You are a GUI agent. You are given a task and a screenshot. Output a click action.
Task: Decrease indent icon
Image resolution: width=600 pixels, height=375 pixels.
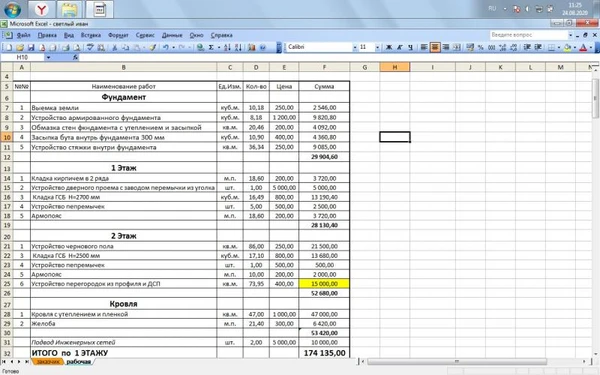tap(527, 47)
